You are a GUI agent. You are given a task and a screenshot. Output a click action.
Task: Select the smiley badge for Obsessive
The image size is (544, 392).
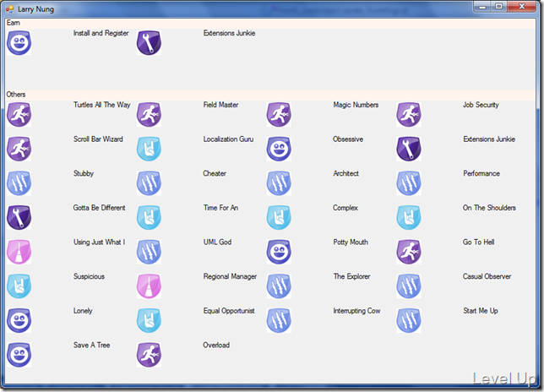click(279, 149)
